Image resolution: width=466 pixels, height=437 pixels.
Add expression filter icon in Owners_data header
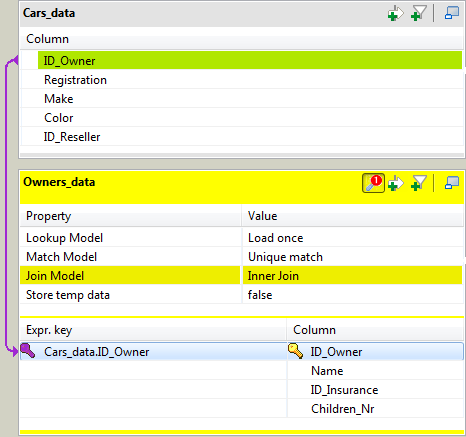click(x=396, y=183)
